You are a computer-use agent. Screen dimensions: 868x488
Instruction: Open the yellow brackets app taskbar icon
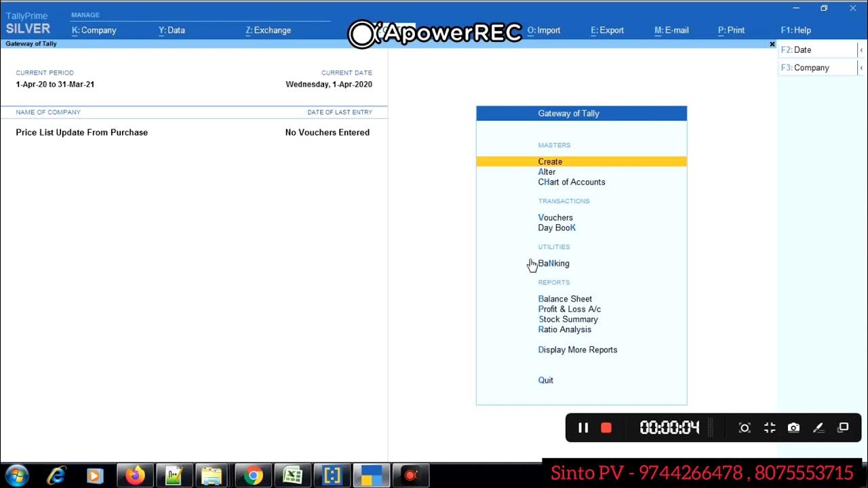(332, 476)
